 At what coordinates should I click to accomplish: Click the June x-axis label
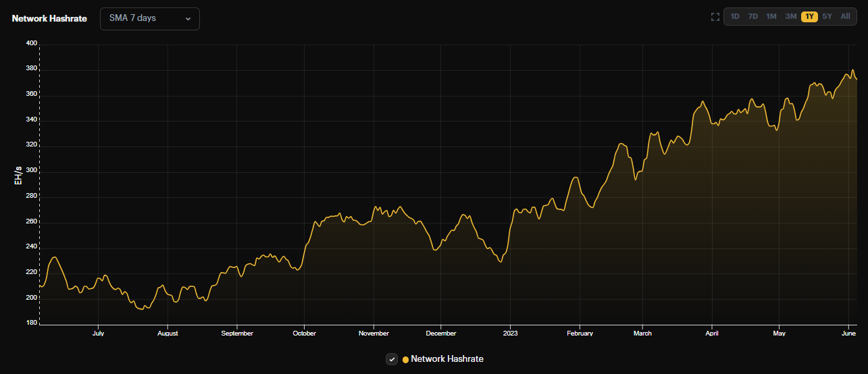click(848, 333)
